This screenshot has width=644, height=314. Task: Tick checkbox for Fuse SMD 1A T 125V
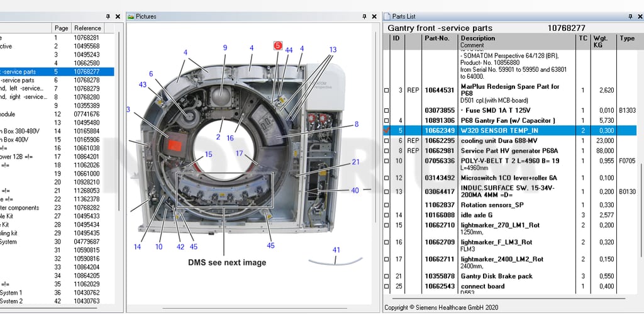coord(386,111)
